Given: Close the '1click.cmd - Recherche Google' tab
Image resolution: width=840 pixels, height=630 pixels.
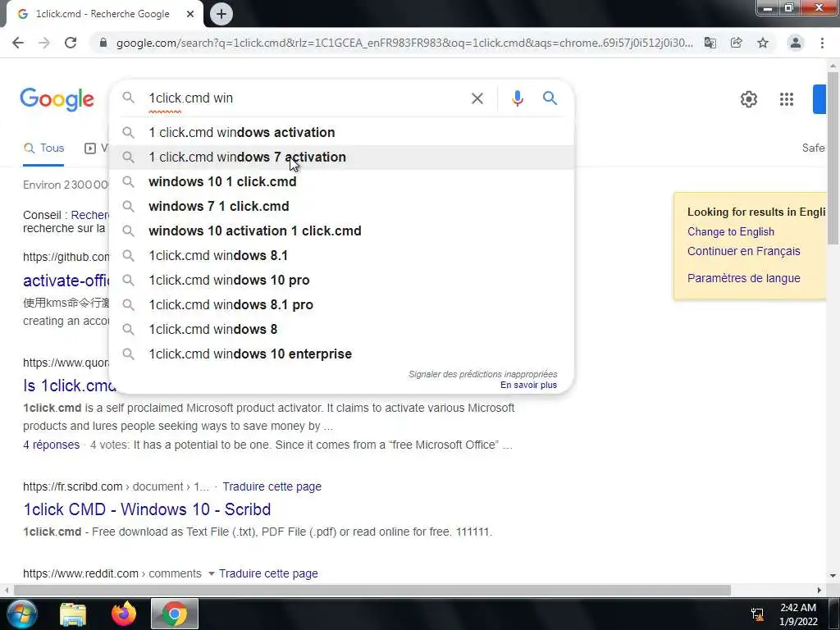Looking at the screenshot, I should 190,14.
